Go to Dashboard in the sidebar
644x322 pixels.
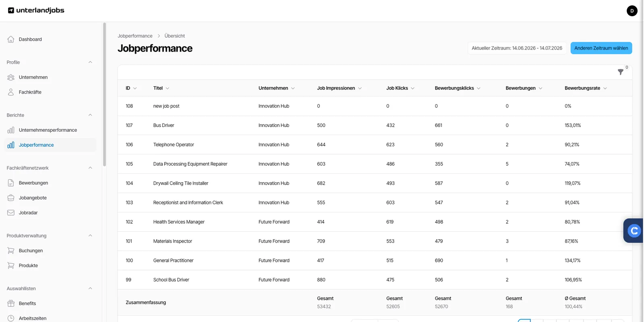[30, 39]
